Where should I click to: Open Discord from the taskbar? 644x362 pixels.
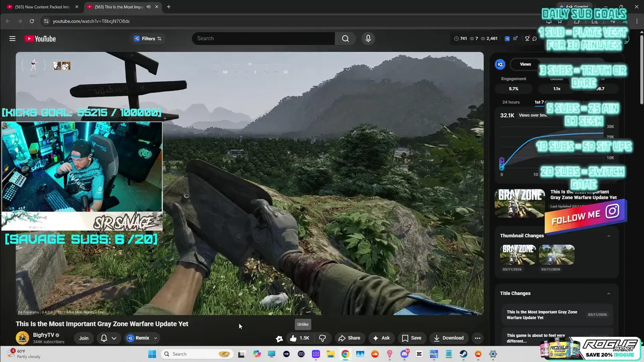pyautogui.click(x=405, y=354)
